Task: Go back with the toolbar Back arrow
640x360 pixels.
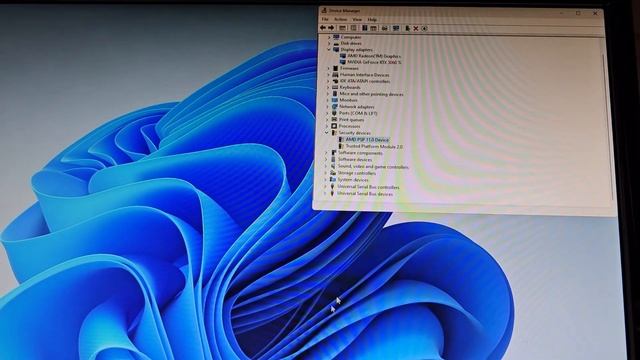Action: coord(323,28)
